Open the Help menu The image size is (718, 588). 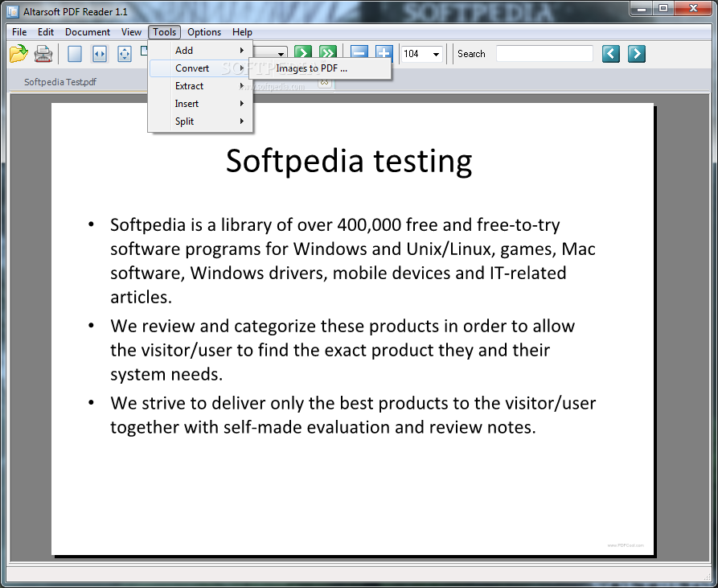click(242, 32)
